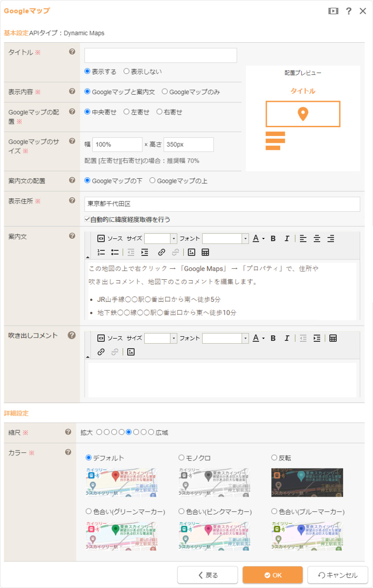Toggle bold in 案内文 editor
The image size is (373, 588).
click(273, 238)
